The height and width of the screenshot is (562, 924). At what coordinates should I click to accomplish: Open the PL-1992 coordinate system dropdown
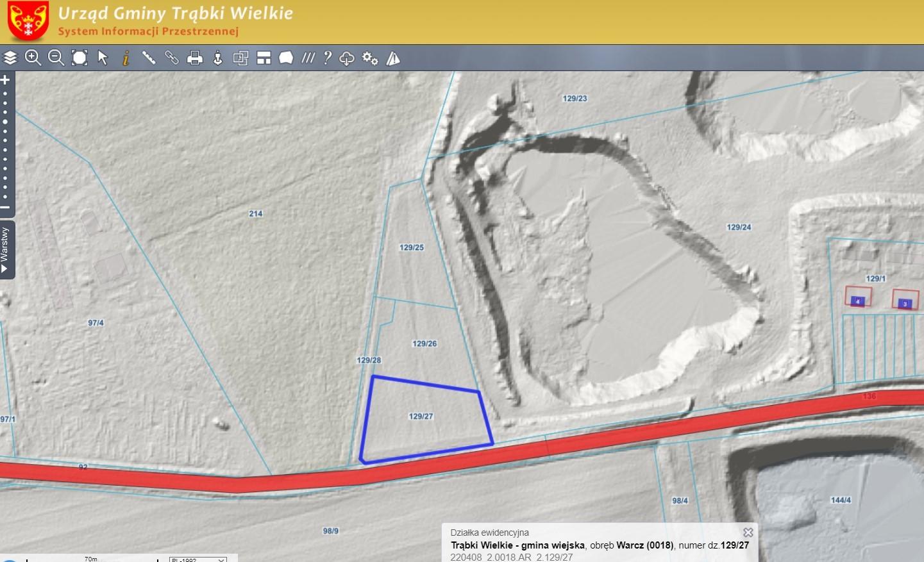[x=198, y=559]
